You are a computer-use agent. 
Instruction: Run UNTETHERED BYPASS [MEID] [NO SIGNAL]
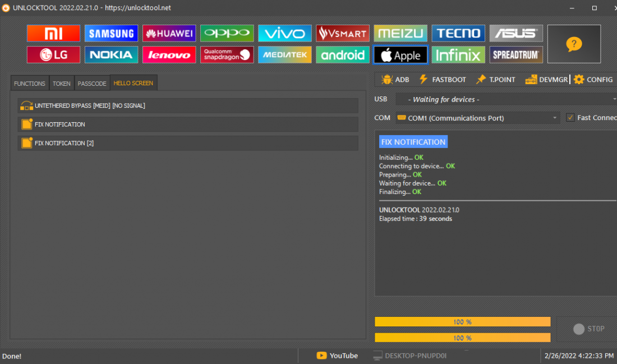point(188,105)
